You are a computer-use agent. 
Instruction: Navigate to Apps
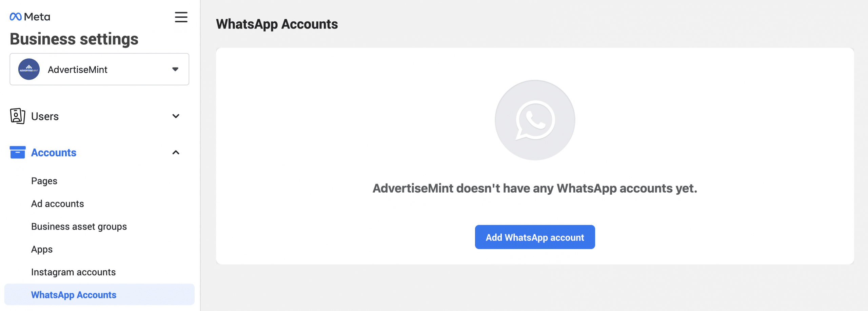(42, 250)
